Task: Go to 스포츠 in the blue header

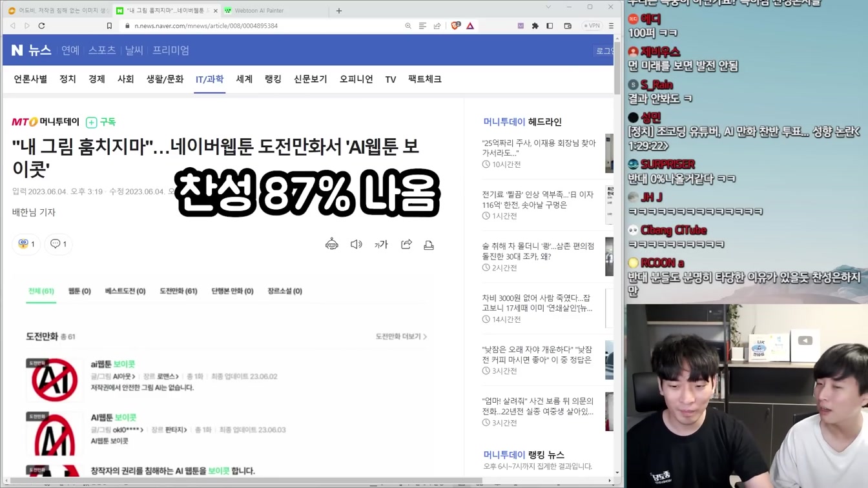Action: [x=102, y=50]
